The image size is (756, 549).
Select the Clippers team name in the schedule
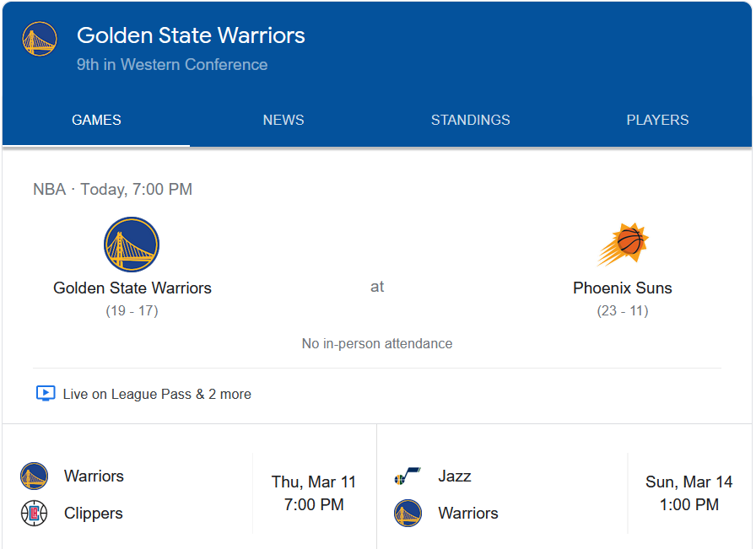94,514
